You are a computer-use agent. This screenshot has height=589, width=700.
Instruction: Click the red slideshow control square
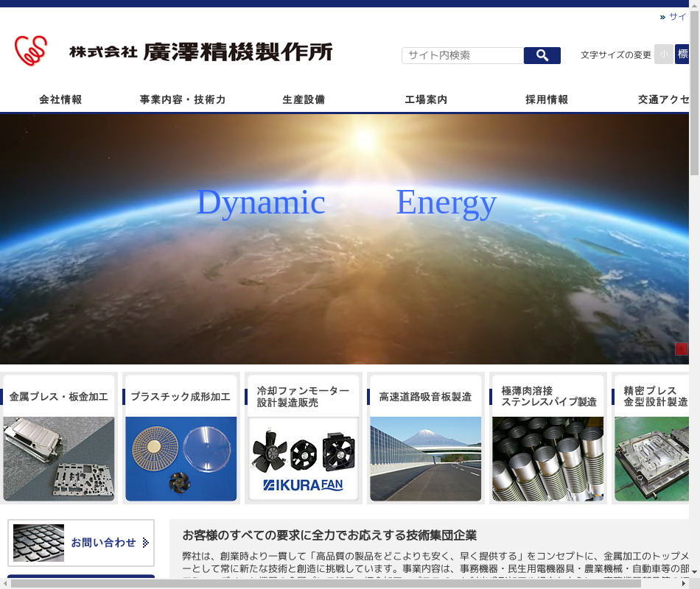pos(681,349)
